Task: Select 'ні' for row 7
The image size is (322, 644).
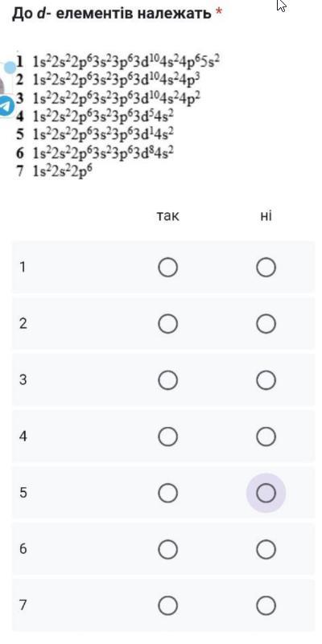Action: point(266,605)
